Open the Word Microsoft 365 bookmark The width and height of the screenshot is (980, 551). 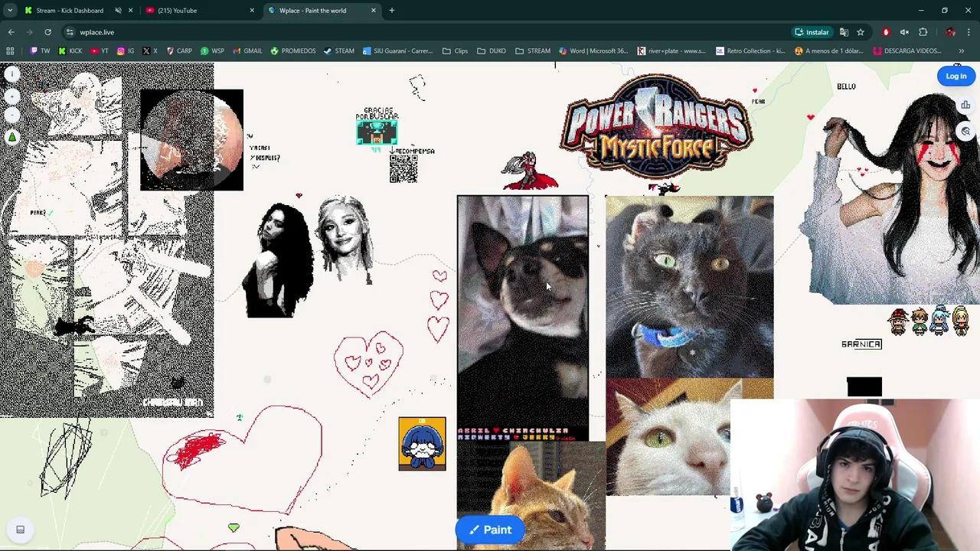point(593,51)
